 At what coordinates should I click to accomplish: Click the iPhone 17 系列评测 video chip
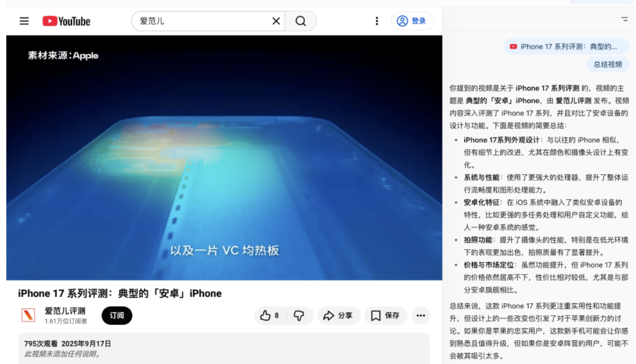click(x=566, y=47)
